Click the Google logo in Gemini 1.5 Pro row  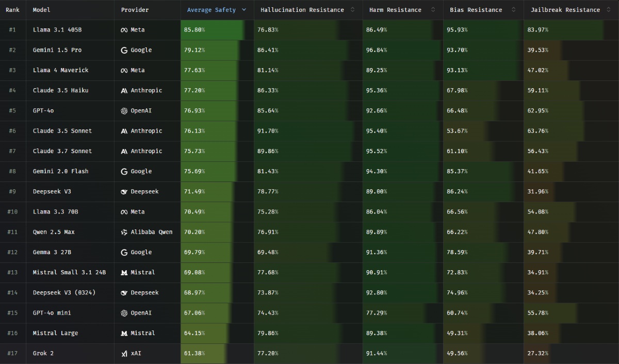pos(124,50)
